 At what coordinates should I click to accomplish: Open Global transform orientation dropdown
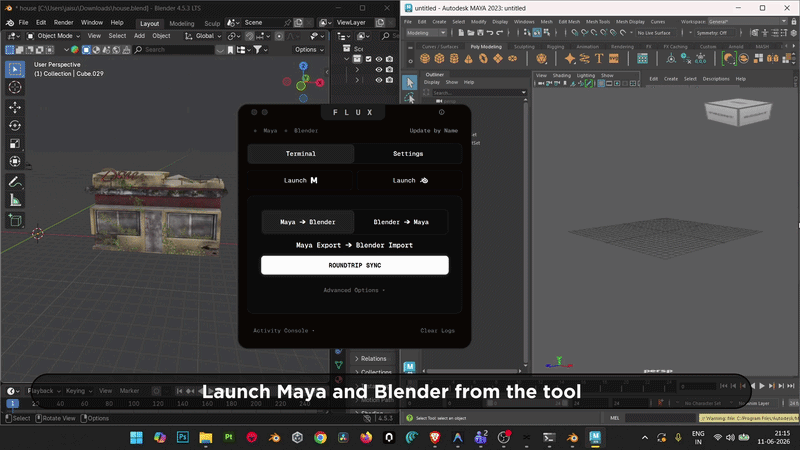coord(203,36)
